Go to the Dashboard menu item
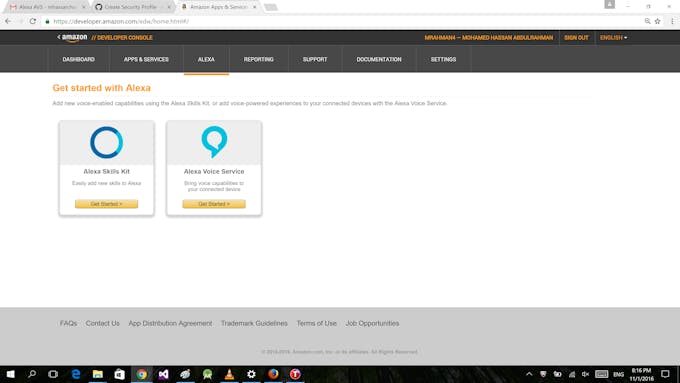Viewport: 680px width, 383px height. click(78, 59)
